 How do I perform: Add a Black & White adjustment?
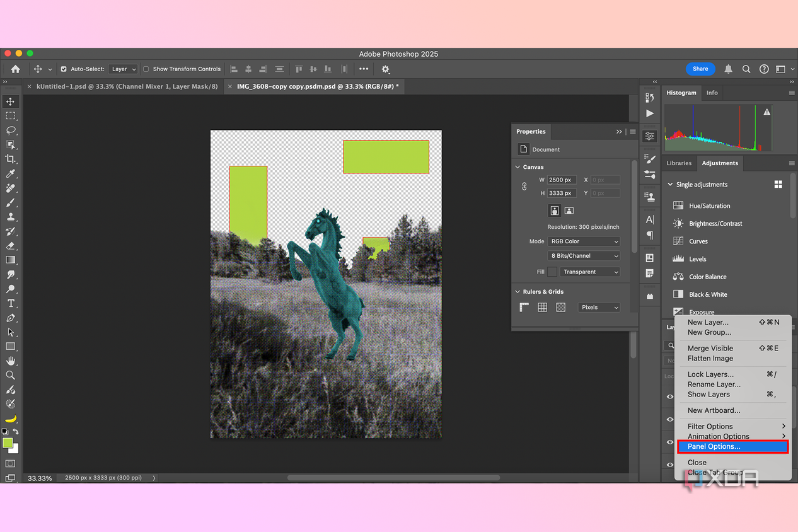click(700, 294)
